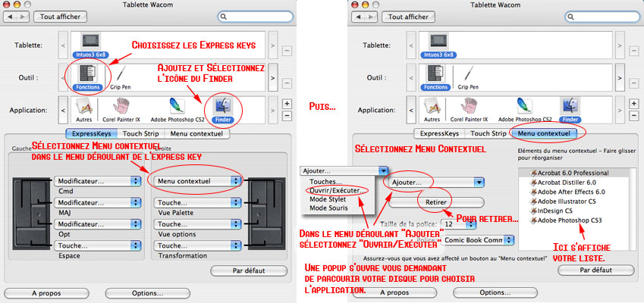Select the Autres application icon in right window
Screen dimensions: 644x303
point(432,110)
